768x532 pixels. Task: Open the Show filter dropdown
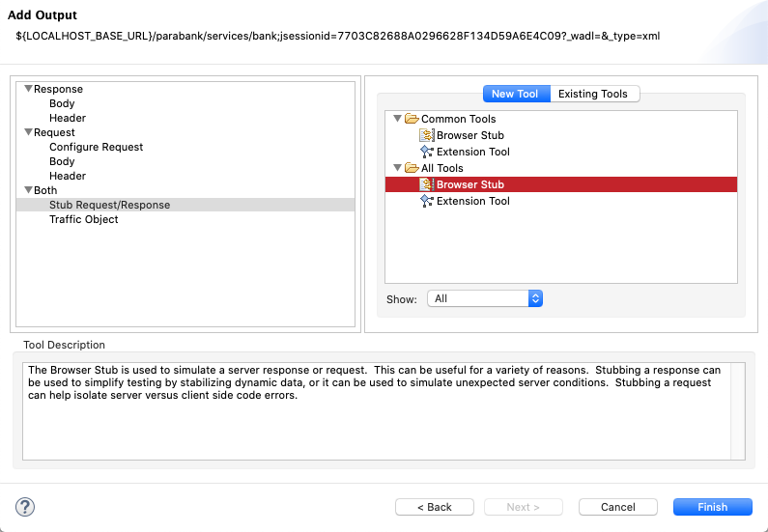[x=485, y=298]
